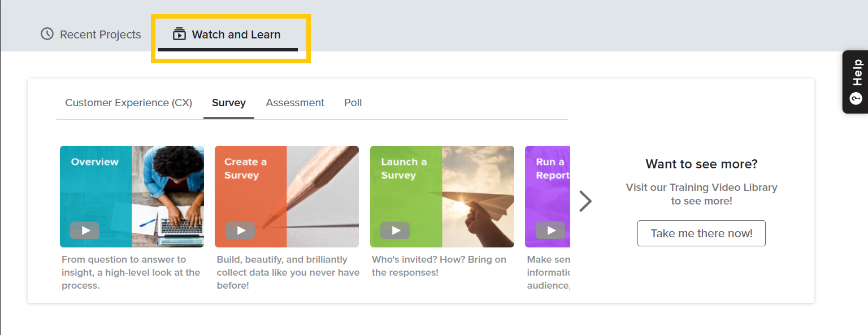868x335 pixels.
Task: Select the Watch and Learn tab
Action: point(236,34)
